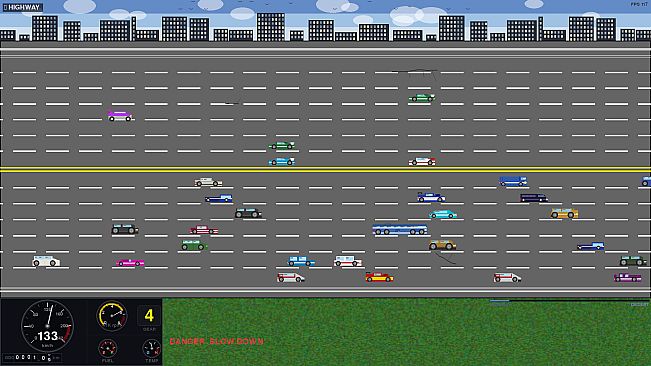
Task: Select the white van at the far left
Action: point(46,261)
